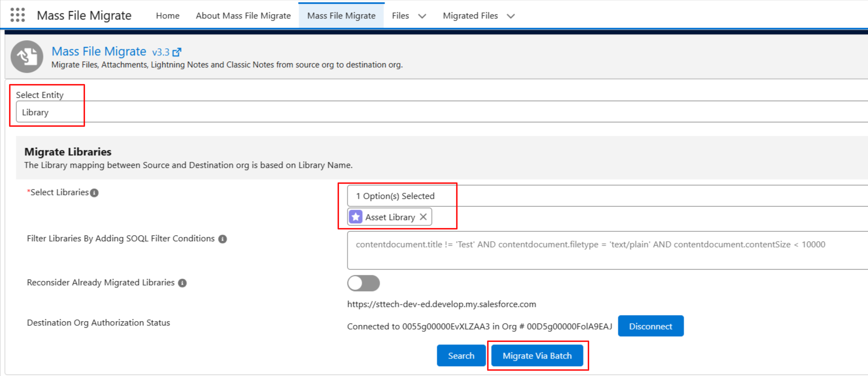Click the Mass File Migrate app name text
The image size is (868, 376).
(x=84, y=16)
